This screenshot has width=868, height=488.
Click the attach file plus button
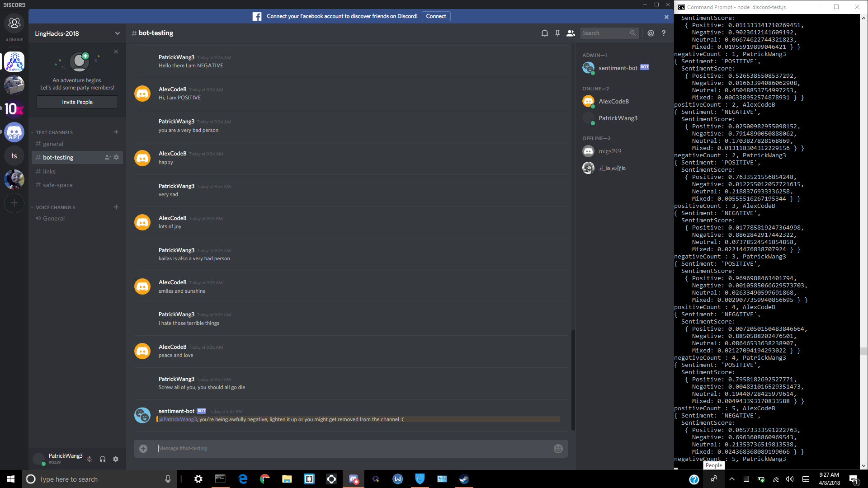point(143,449)
